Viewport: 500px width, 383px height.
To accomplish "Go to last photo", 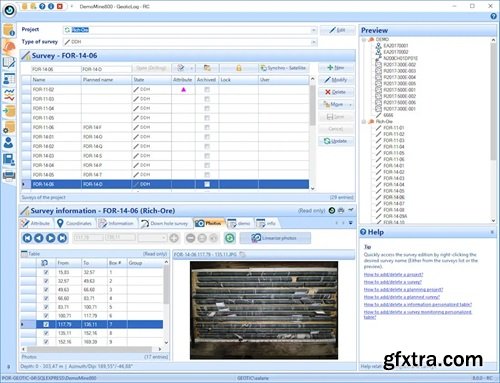I will pyautogui.click(x=62, y=238).
